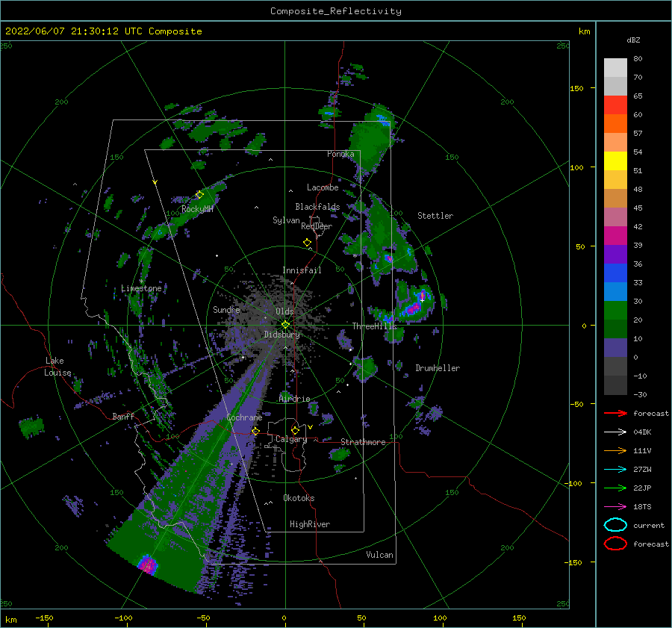The width and height of the screenshot is (672, 628).
Task: Click the 2022/06/07 21:30:12 UTC timestamp
Action: (x=103, y=31)
